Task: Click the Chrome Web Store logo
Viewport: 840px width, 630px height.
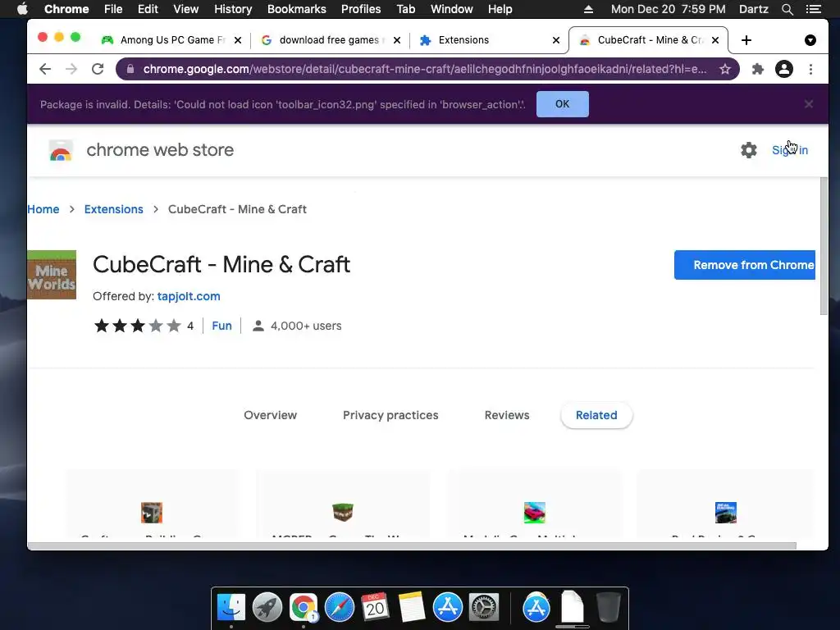Action: (x=61, y=151)
